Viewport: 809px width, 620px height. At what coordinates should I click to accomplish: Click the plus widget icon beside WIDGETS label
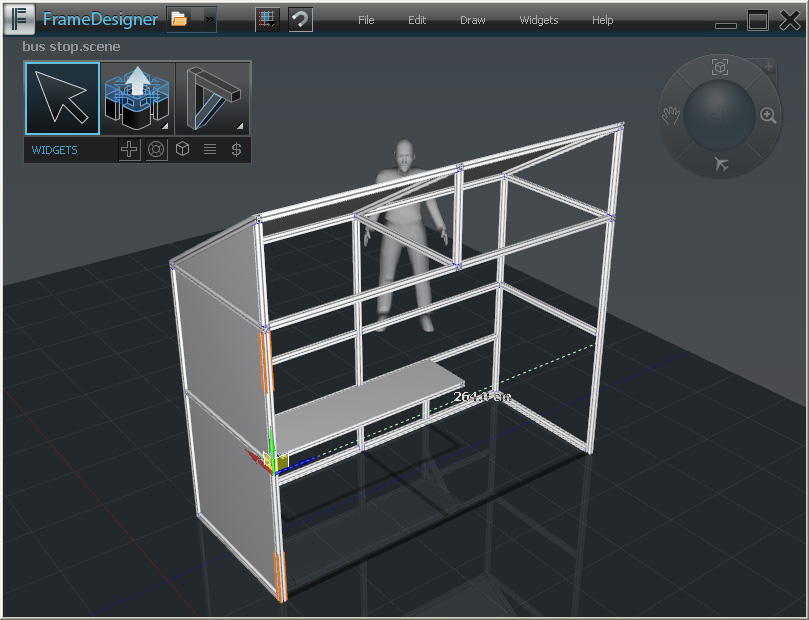[129, 149]
